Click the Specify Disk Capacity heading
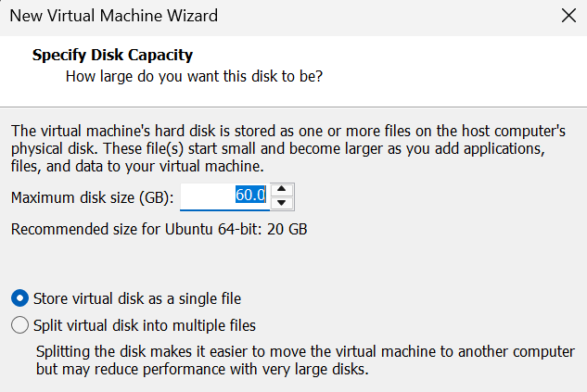 tap(112, 56)
